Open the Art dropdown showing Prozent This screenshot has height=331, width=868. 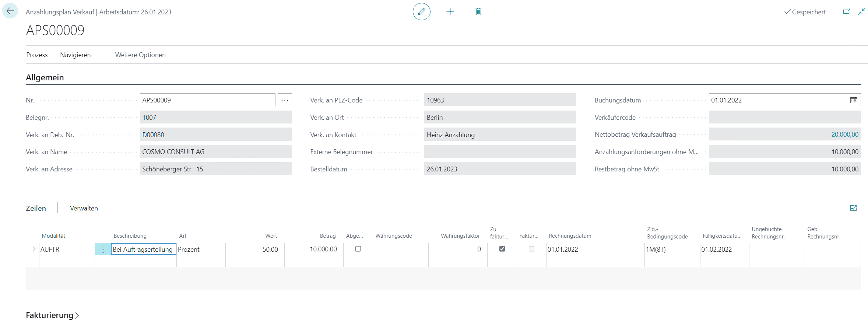[x=201, y=249]
